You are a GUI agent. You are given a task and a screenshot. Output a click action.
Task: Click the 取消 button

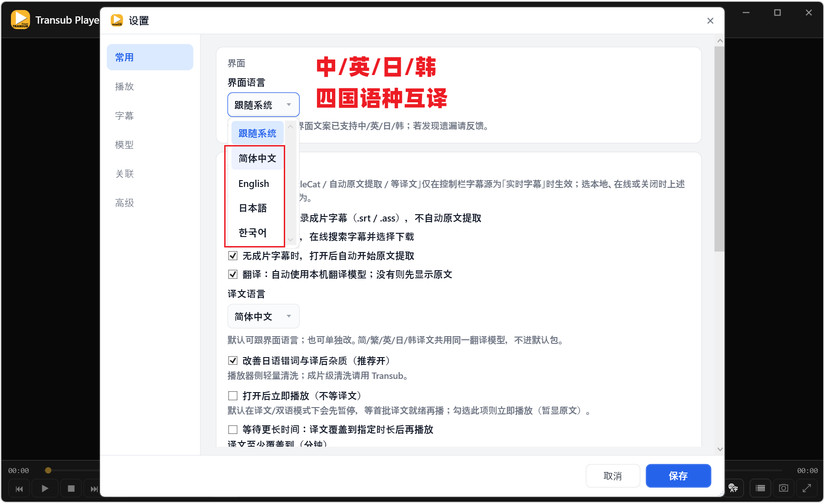click(x=613, y=476)
